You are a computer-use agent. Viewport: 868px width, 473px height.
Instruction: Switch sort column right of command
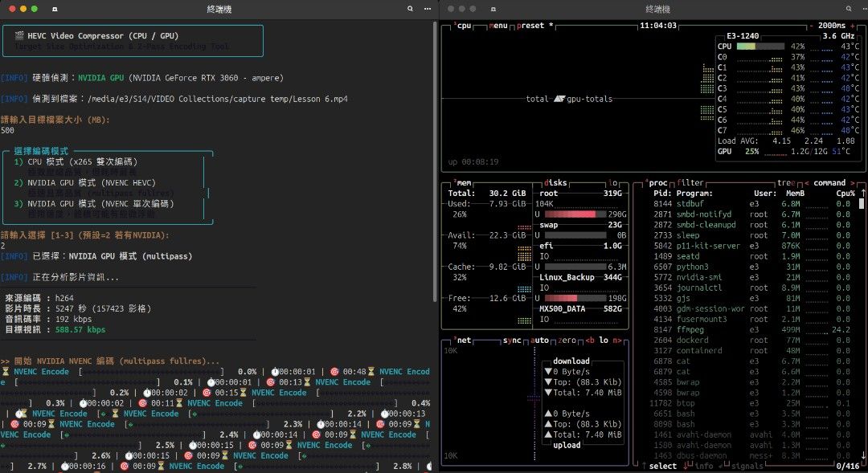pos(852,182)
